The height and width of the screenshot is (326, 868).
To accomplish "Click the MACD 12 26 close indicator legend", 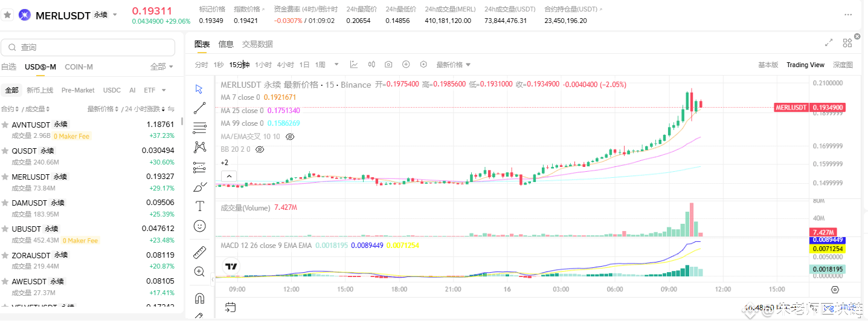I will click(x=320, y=246).
